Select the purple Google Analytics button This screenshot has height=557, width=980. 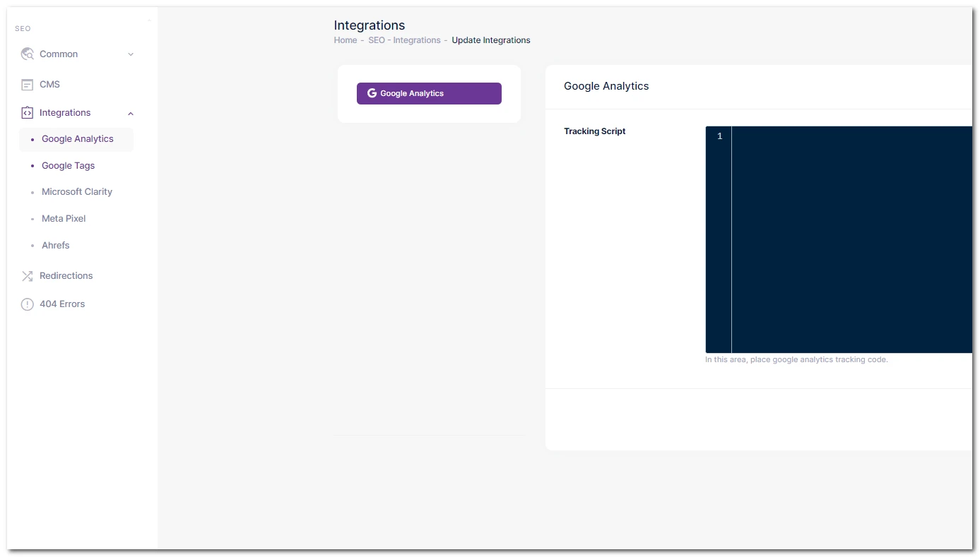click(x=429, y=93)
